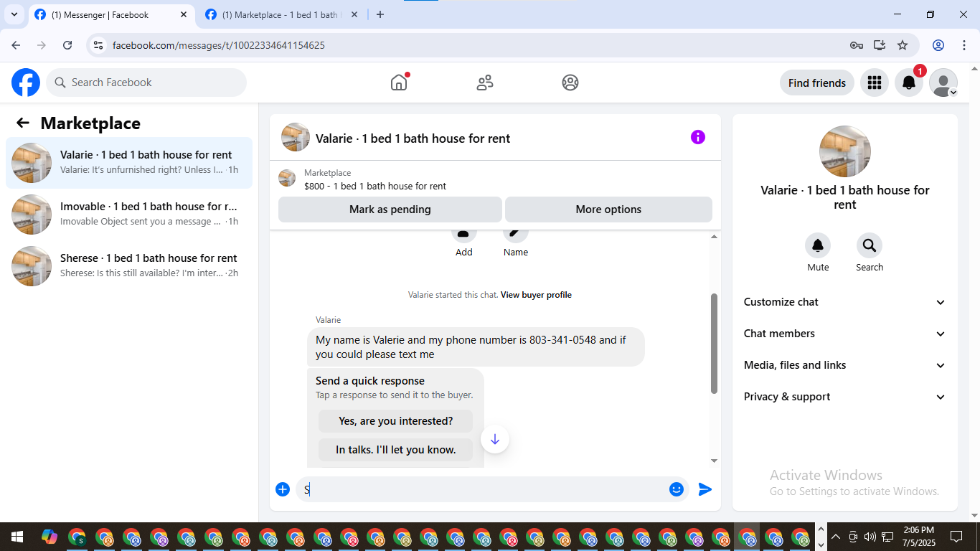This screenshot has height=551, width=980.
Task: Click Valarie's phone number message bubble
Action: click(476, 347)
